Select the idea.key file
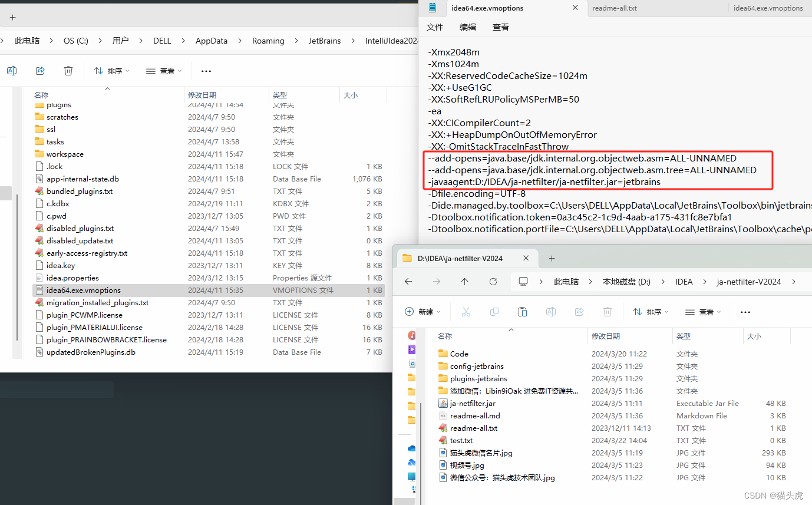The image size is (812, 505). (61, 265)
